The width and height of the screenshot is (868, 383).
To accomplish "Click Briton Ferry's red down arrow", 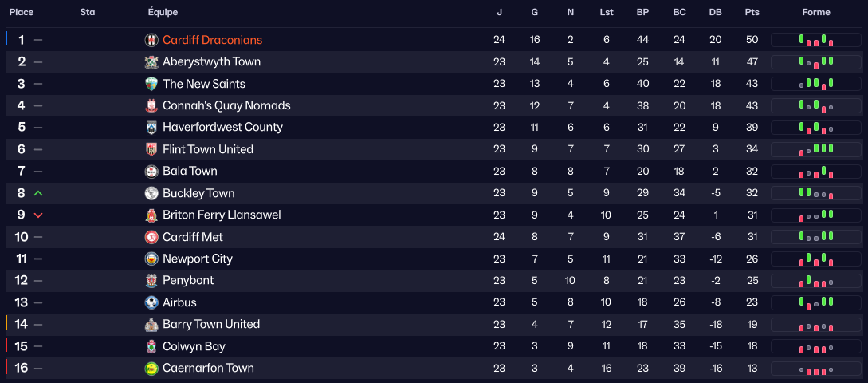I will tap(38, 215).
